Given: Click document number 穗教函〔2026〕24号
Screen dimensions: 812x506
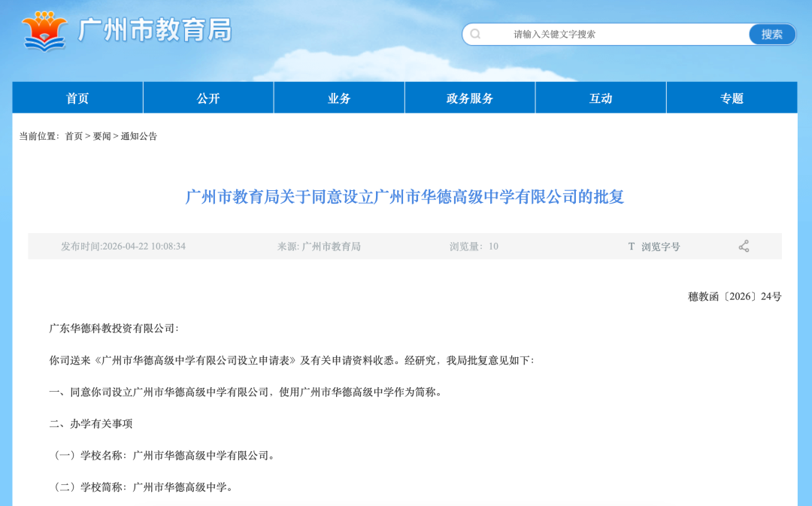Looking at the screenshot, I should coord(735,296).
